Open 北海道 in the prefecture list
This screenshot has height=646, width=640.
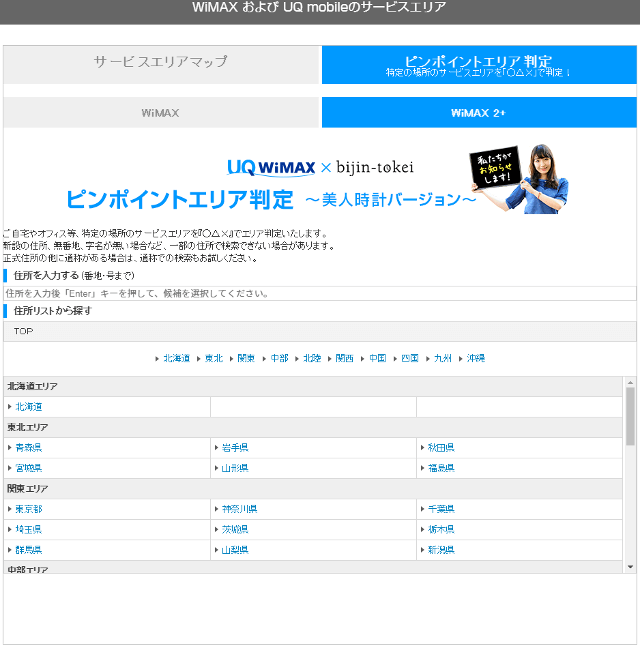(x=29, y=407)
